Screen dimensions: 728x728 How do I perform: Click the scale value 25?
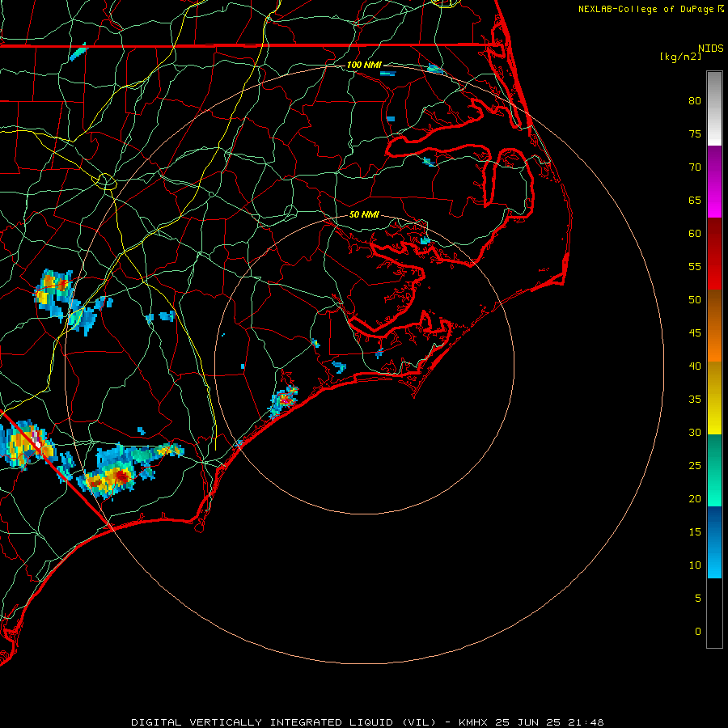(695, 466)
